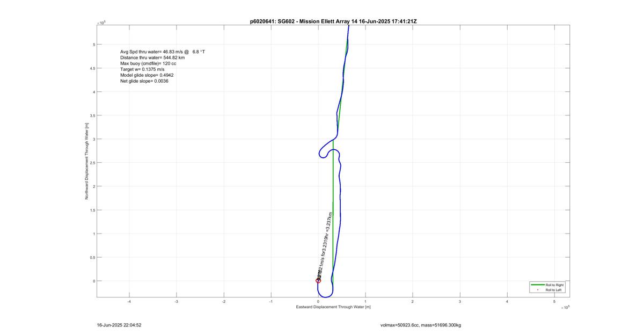Click the x-axis exponent label at the axis's right end
644x334 pixels.
coord(565,308)
